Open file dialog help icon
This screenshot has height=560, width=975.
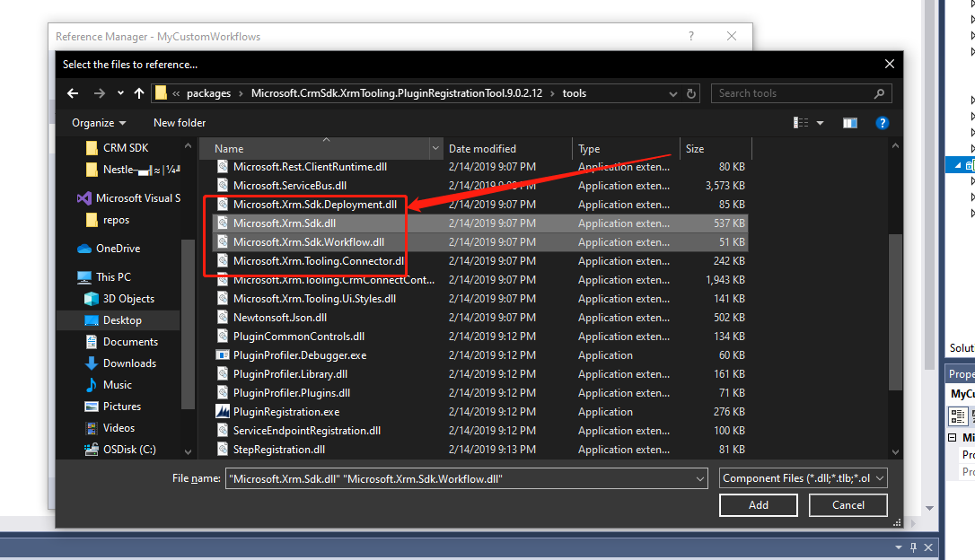tap(882, 123)
